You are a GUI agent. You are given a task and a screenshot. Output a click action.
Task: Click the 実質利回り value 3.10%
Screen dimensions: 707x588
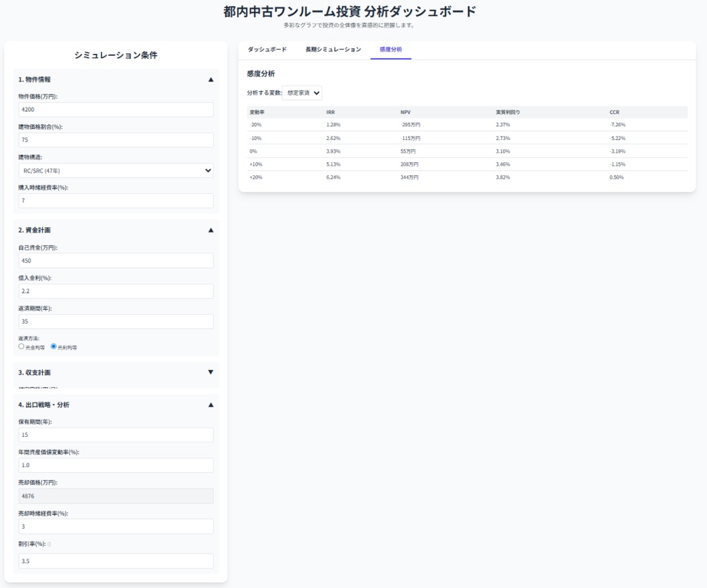pos(503,151)
